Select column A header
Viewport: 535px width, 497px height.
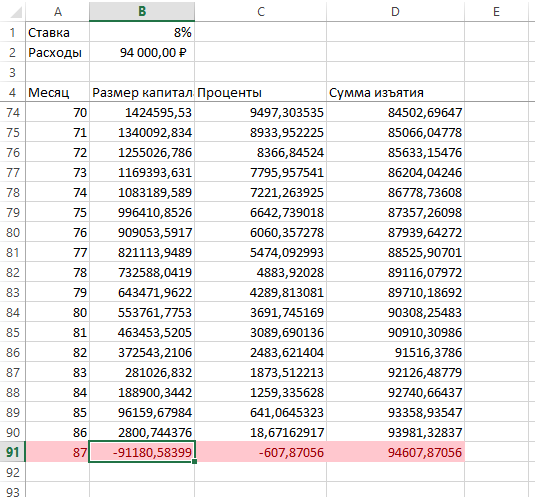[58, 11]
